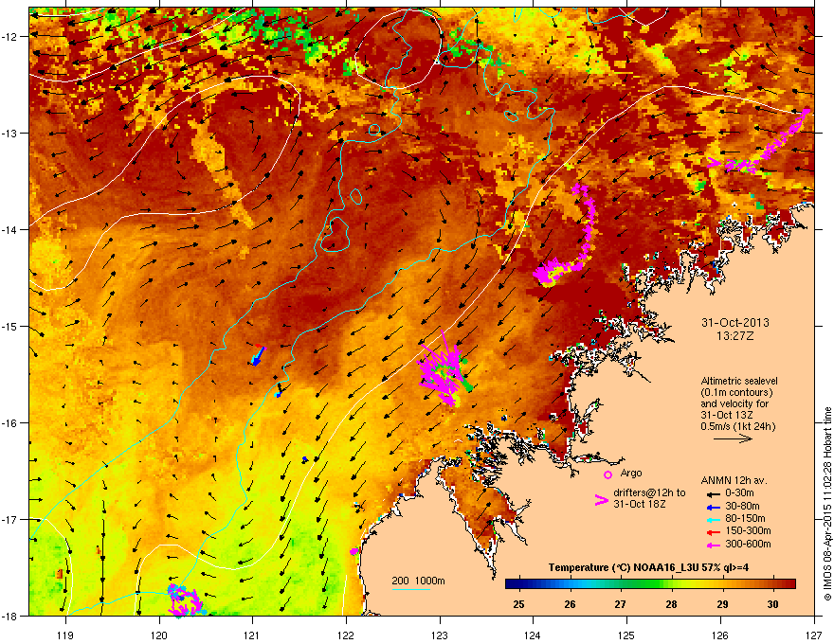Click the IMOS copyright timestamp text
The image size is (834, 644).
click(827, 504)
